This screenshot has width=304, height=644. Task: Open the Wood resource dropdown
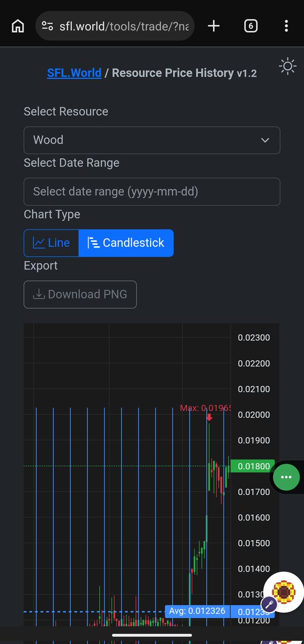click(152, 140)
